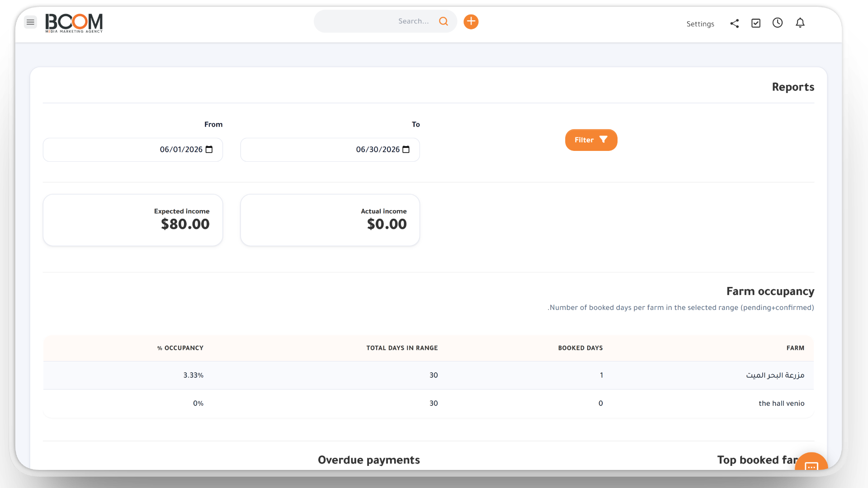868x488 pixels.
Task: Click the orange plus add button
Action: (471, 21)
